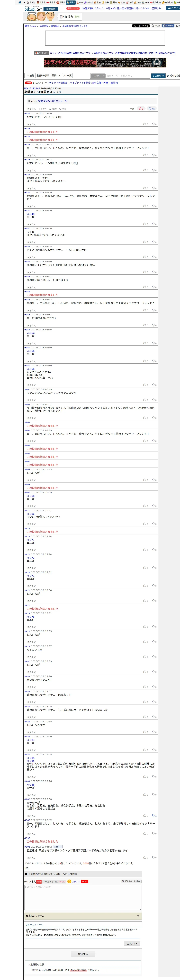Screen dimensions: 180x980
Task: Click the スタンプ stamp icon link
Action: pyautogui.click(x=74, y=882)
